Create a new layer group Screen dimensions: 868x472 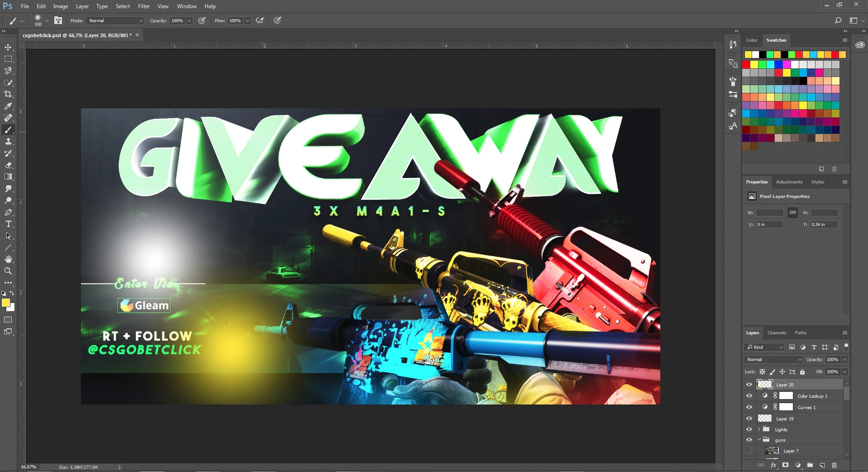click(810, 465)
